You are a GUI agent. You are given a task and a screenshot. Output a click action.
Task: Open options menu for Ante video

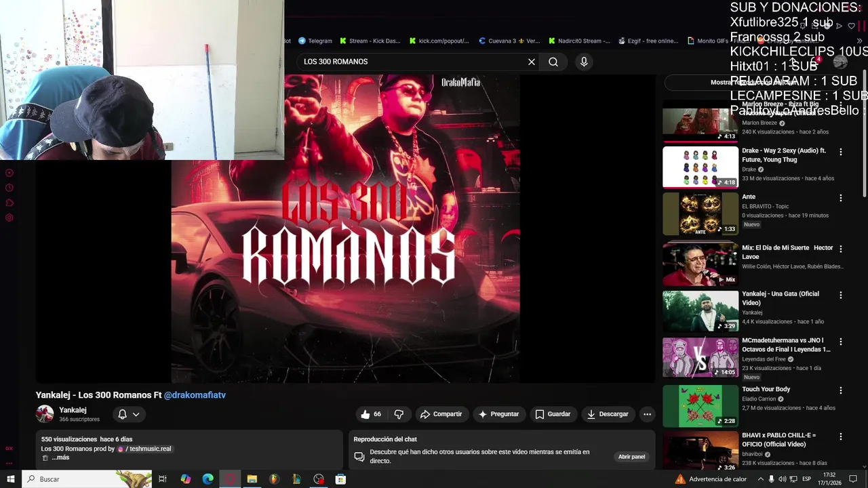tap(841, 198)
